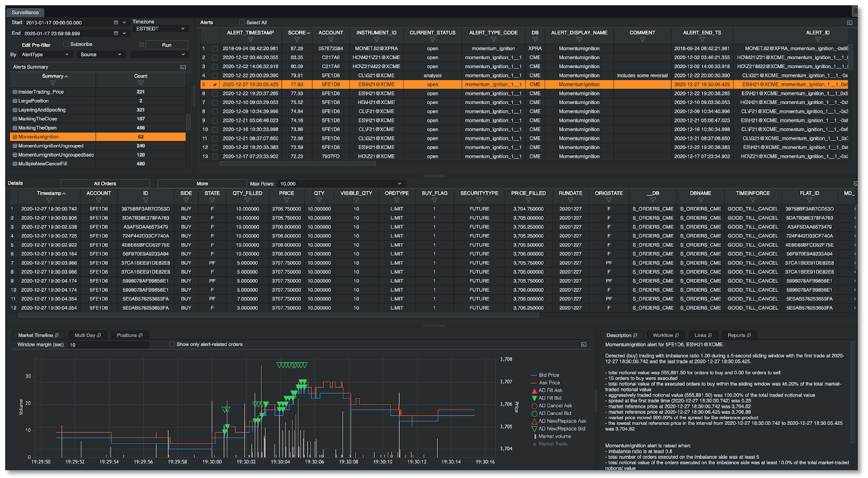Toggle Show only alert-related orders

point(172,345)
